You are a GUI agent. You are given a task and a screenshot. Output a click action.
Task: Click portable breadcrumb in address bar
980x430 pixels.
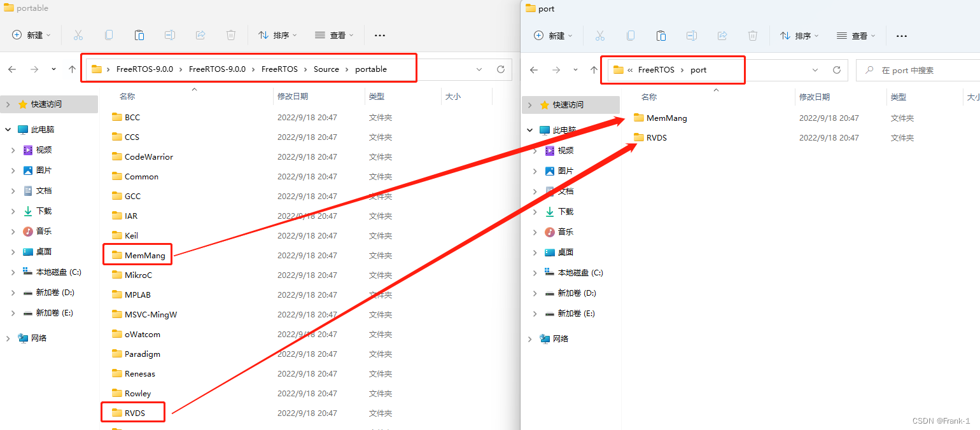(x=371, y=69)
